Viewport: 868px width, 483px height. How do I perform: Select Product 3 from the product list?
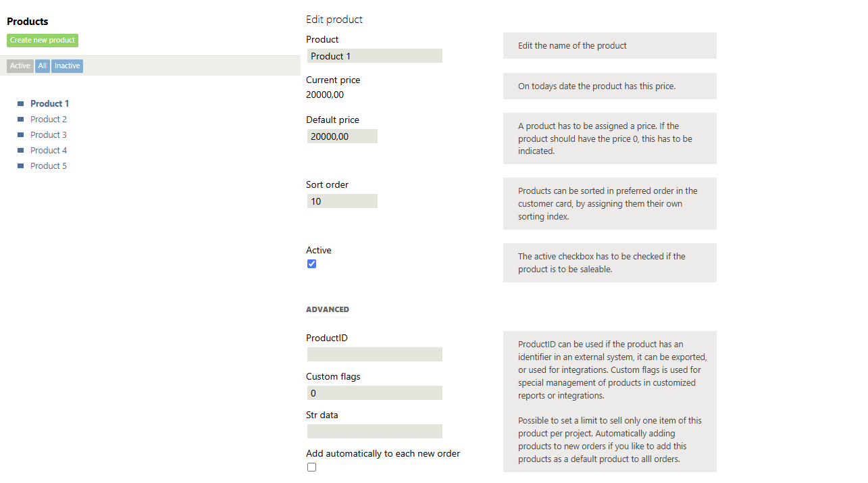(49, 135)
